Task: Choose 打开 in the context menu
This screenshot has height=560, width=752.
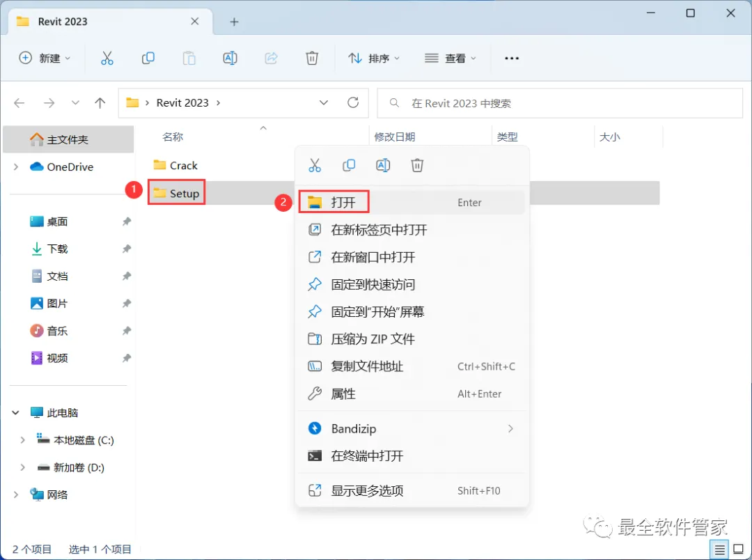Action: [412, 203]
